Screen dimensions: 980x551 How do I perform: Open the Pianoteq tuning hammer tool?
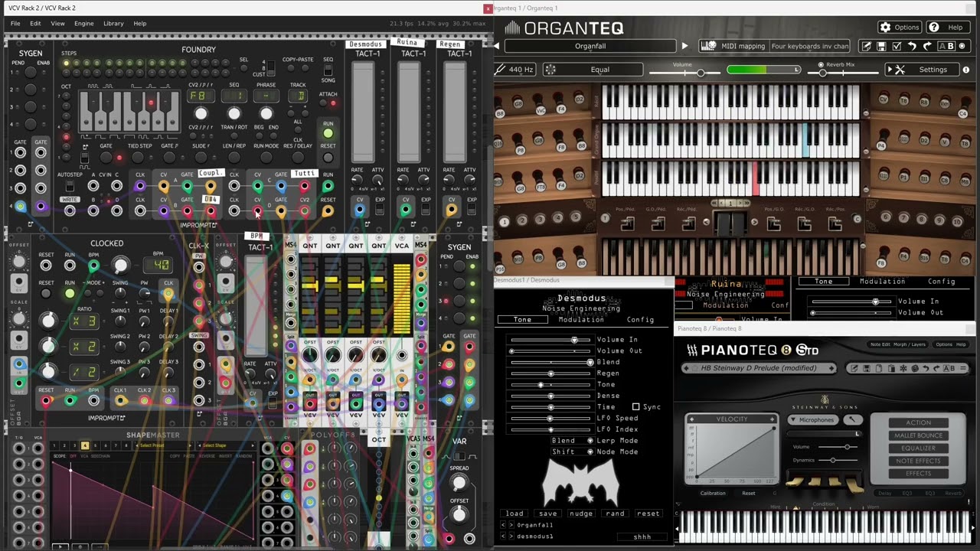851,419
